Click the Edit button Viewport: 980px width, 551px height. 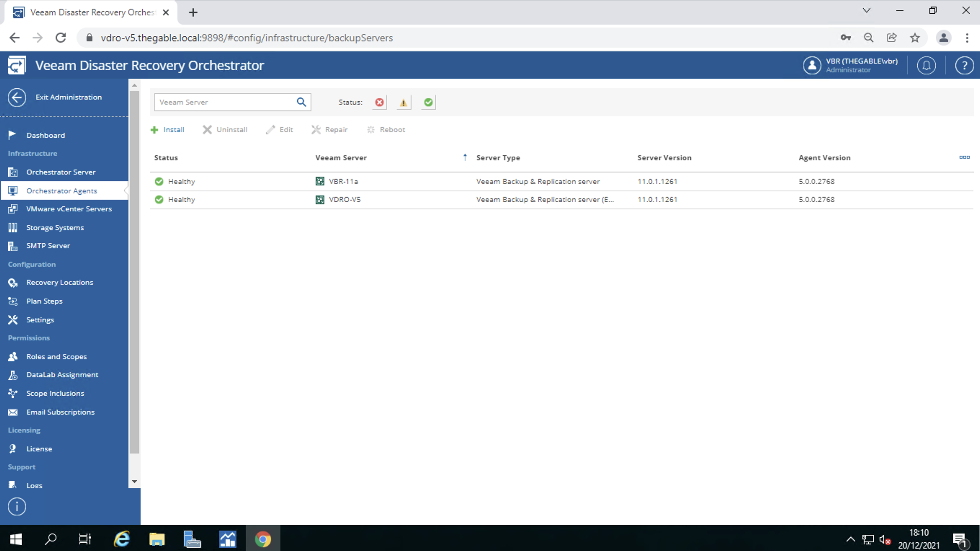[280, 130]
